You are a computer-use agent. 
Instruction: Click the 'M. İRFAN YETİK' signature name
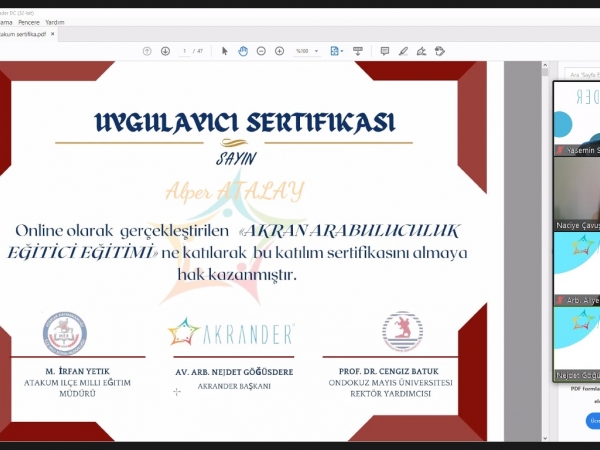pyautogui.click(x=77, y=371)
